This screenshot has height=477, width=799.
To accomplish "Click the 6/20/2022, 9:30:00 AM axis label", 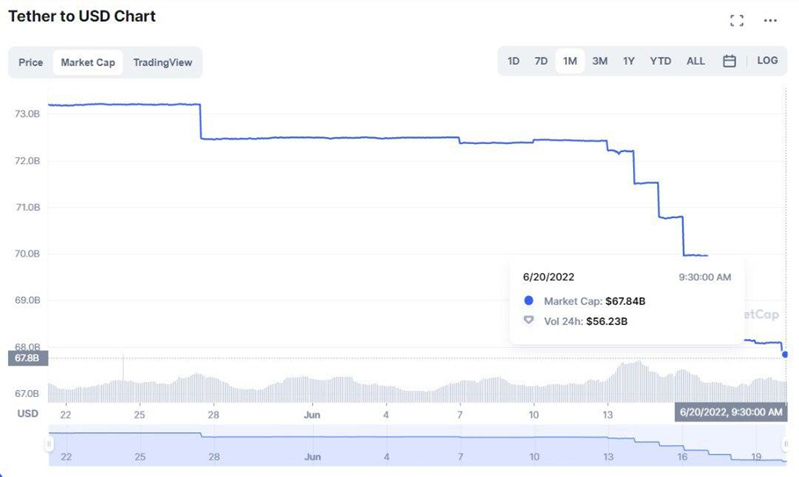I will [731, 412].
